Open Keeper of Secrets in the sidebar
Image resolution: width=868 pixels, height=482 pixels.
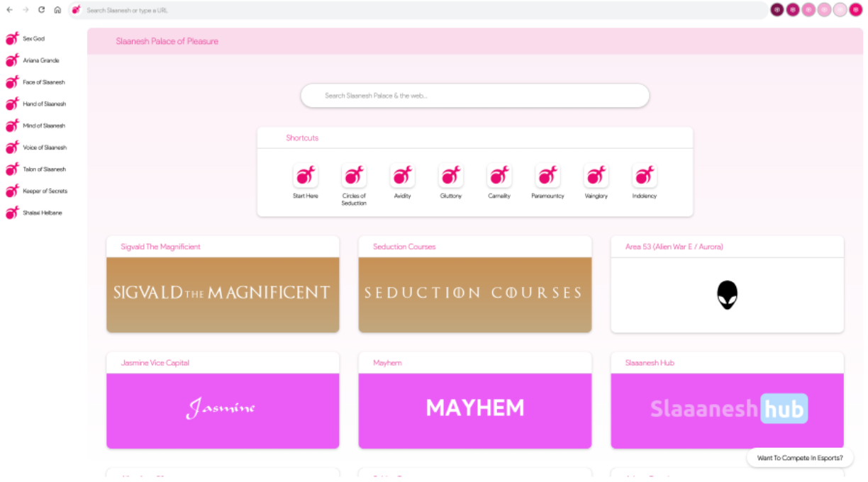pyautogui.click(x=37, y=191)
